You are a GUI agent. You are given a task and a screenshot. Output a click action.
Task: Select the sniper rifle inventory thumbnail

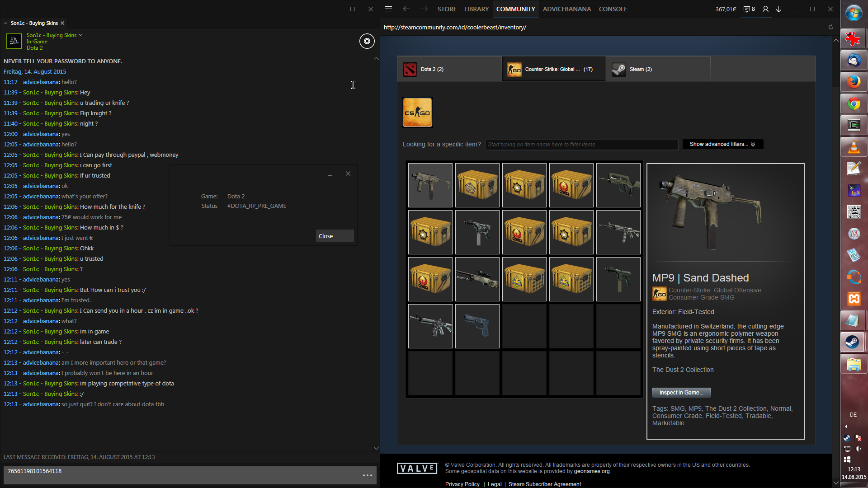pos(477,279)
